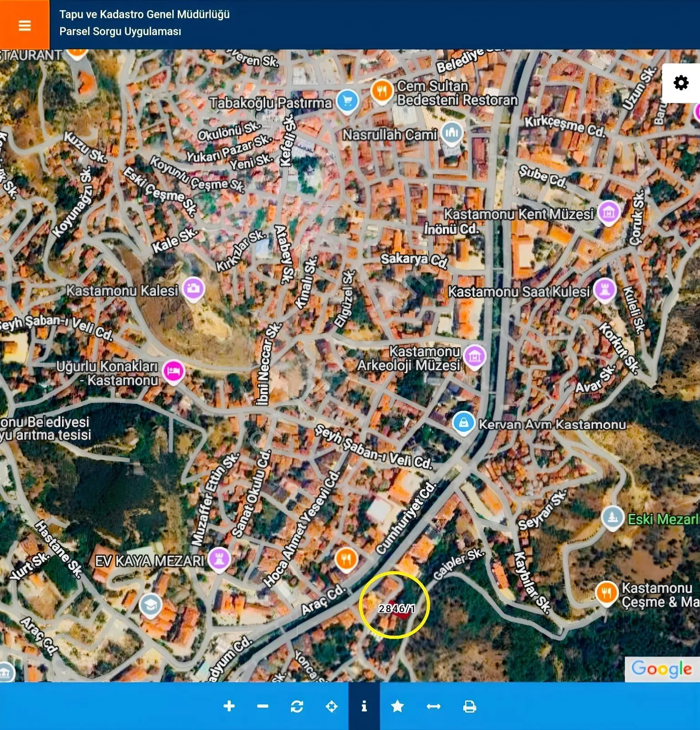Activate the crosshair locate tool

(x=332, y=706)
